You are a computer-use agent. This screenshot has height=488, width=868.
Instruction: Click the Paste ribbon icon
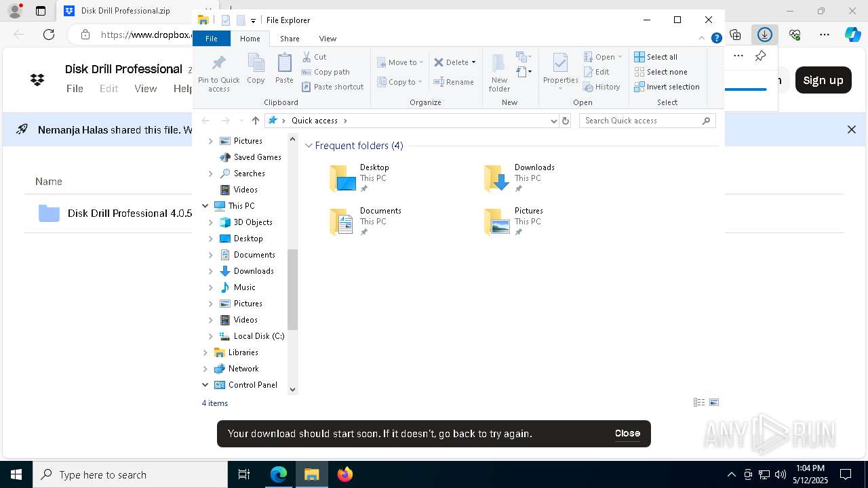[284, 69]
